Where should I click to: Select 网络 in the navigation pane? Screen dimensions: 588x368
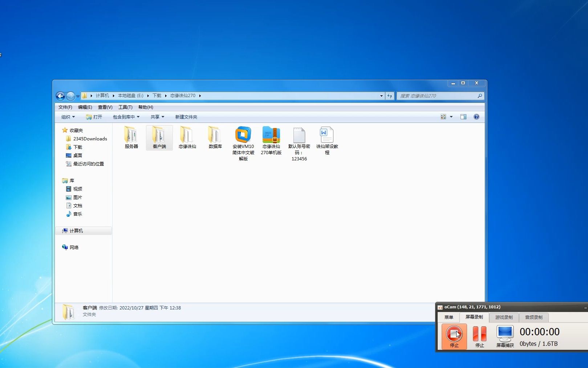pos(70,247)
